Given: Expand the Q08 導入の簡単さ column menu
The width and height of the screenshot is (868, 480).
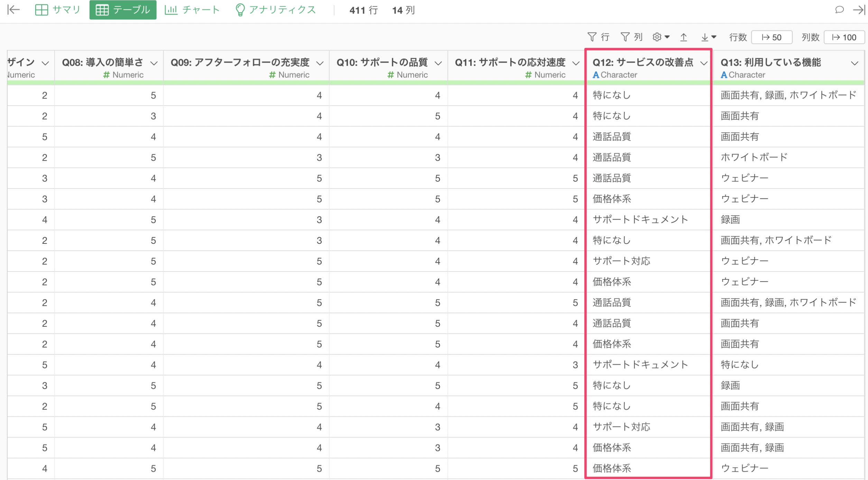Looking at the screenshot, I should pos(154,63).
